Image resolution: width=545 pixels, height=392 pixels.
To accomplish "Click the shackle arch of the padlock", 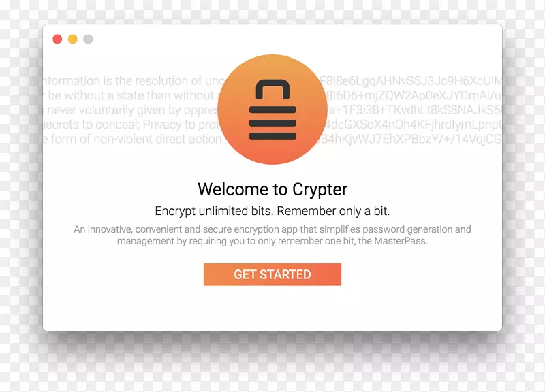I will tap(272, 89).
